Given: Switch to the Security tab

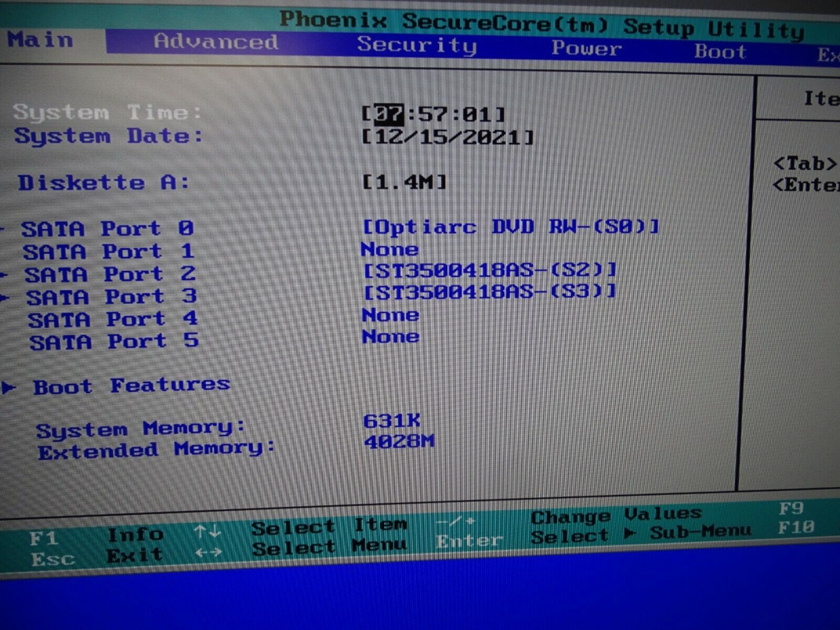Looking at the screenshot, I should 417,45.
